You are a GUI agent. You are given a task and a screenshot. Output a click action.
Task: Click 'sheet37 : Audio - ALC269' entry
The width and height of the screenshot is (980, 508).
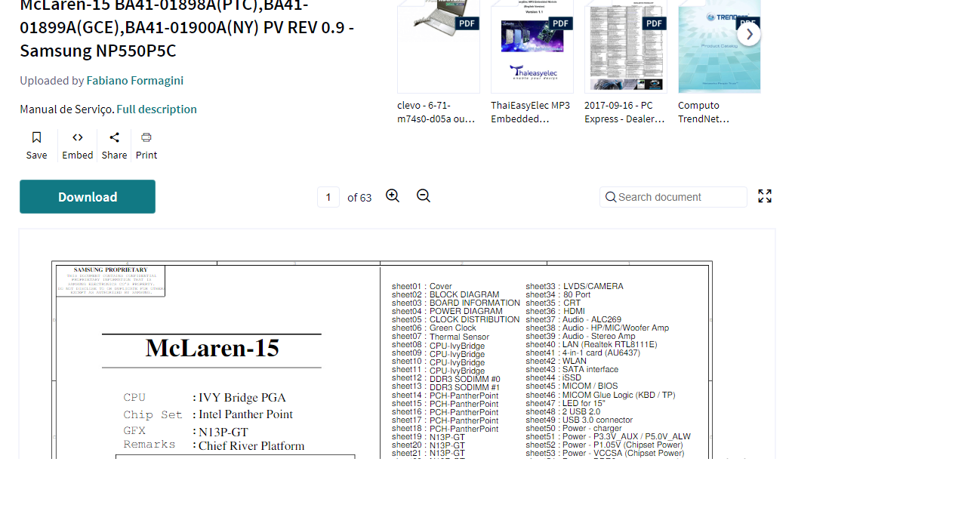point(574,319)
